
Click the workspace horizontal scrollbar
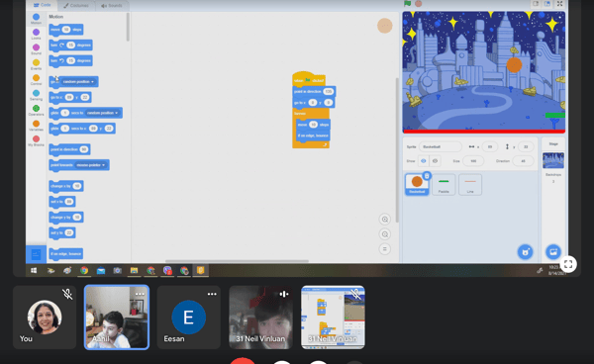(238, 261)
